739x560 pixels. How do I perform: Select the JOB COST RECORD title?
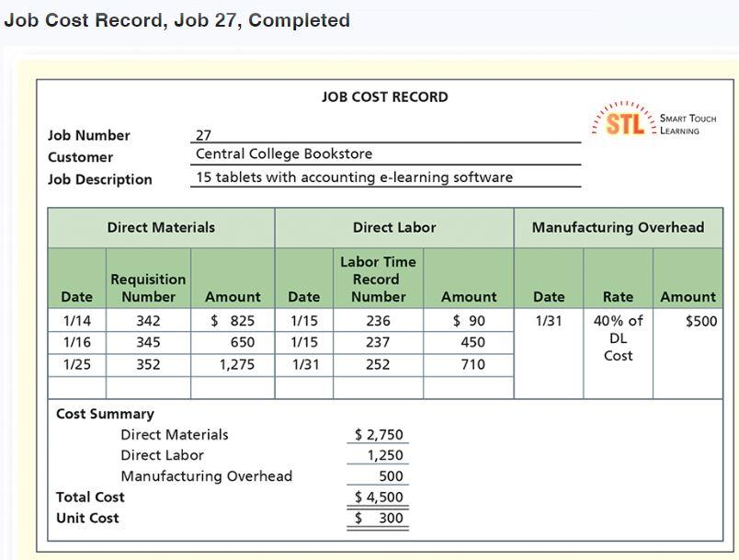coord(384,97)
